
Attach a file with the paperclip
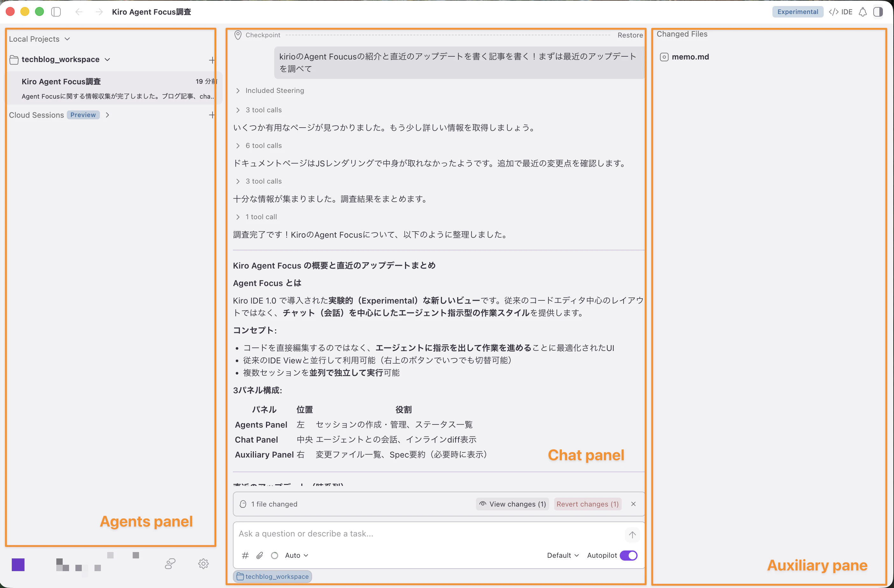click(260, 556)
